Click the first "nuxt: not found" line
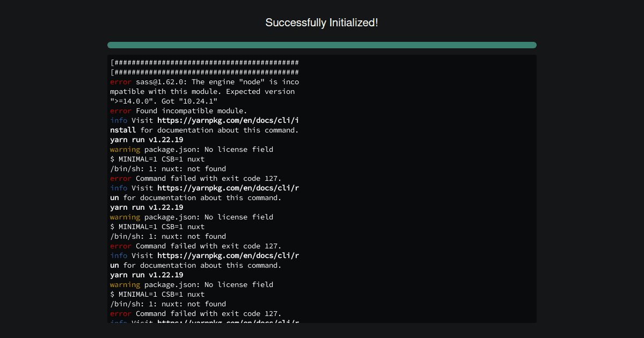644x338 pixels. point(168,169)
